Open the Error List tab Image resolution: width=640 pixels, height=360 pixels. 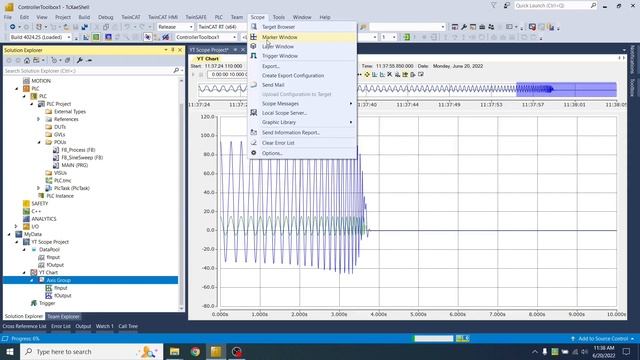[61, 326]
